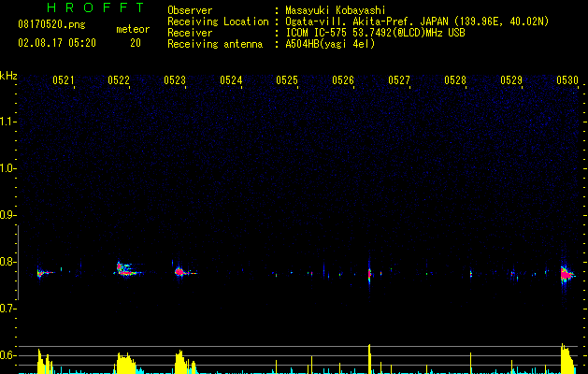This screenshot has width=588, height=374.
Task: Click the 'meteor' count label
Action: (x=133, y=29)
